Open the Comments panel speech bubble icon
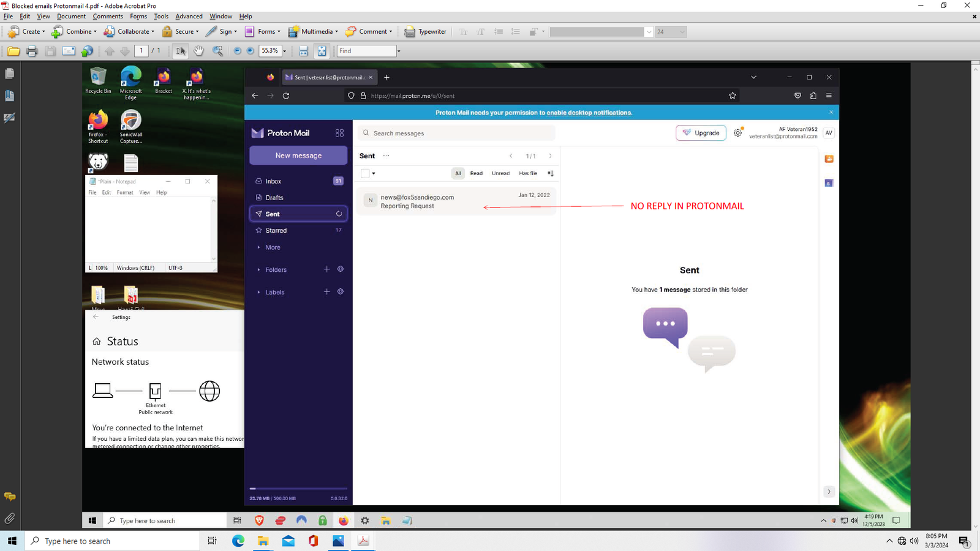980x551 pixels. (10, 497)
